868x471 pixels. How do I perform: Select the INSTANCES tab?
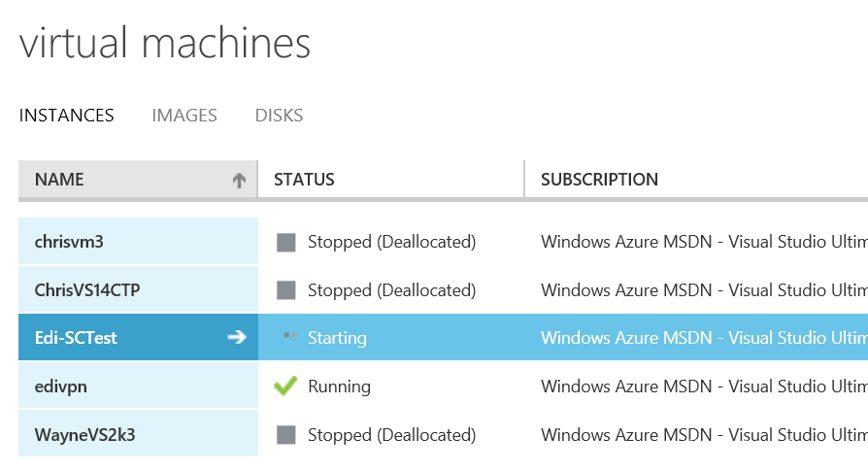pos(66,116)
